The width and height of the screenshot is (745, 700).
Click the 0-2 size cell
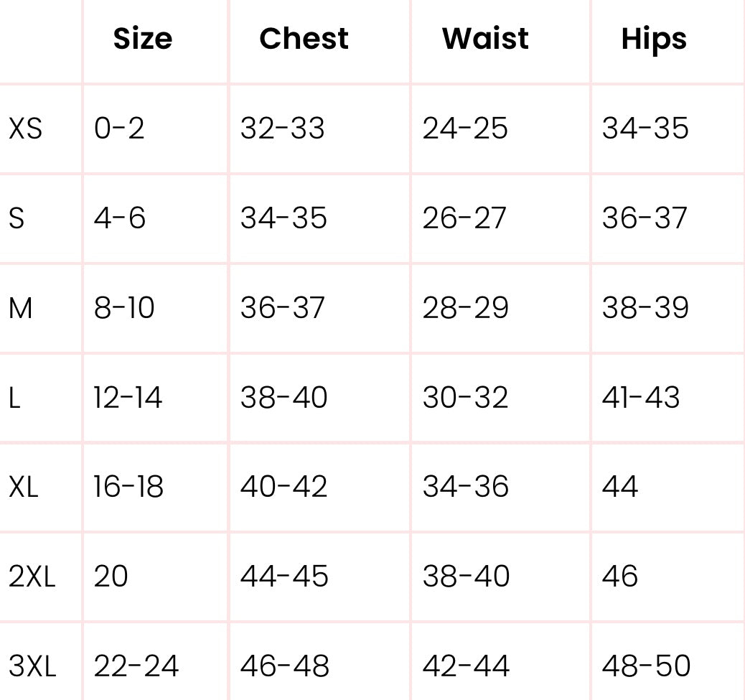(x=118, y=129)
